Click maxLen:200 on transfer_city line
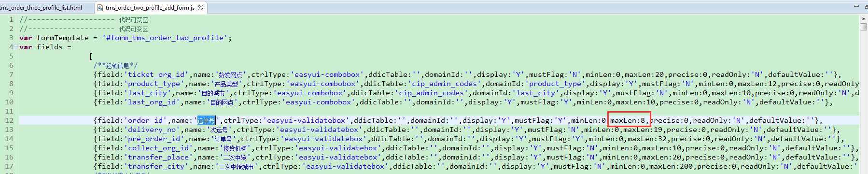Image resolution: width=868 pixels, height=174 pixels. [x=671, y=166]
